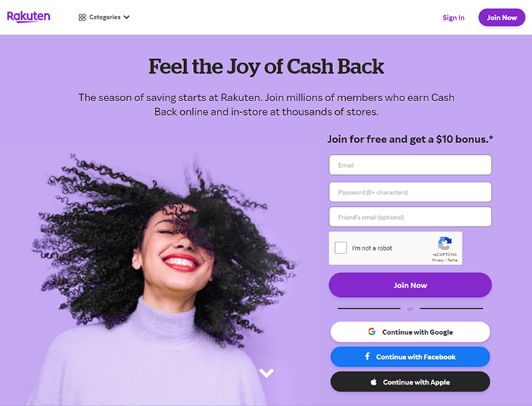Viewport: 532px width, 406px height.
Task: Click the reCAPTCHA logo icon
Action: [x=445, y=243]
